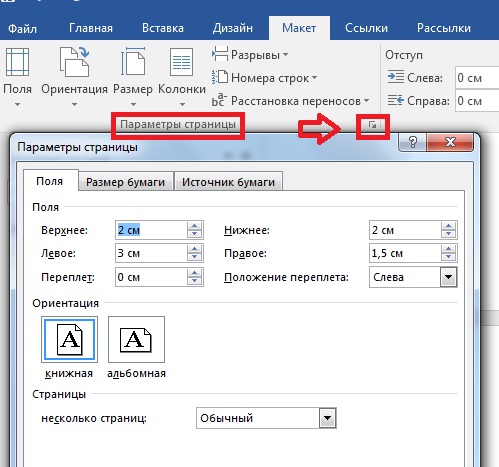This screenshot has width=499, height=467.
Task: Open the Источник бумаги dialog tab
Action: click(x=228, y=182)
